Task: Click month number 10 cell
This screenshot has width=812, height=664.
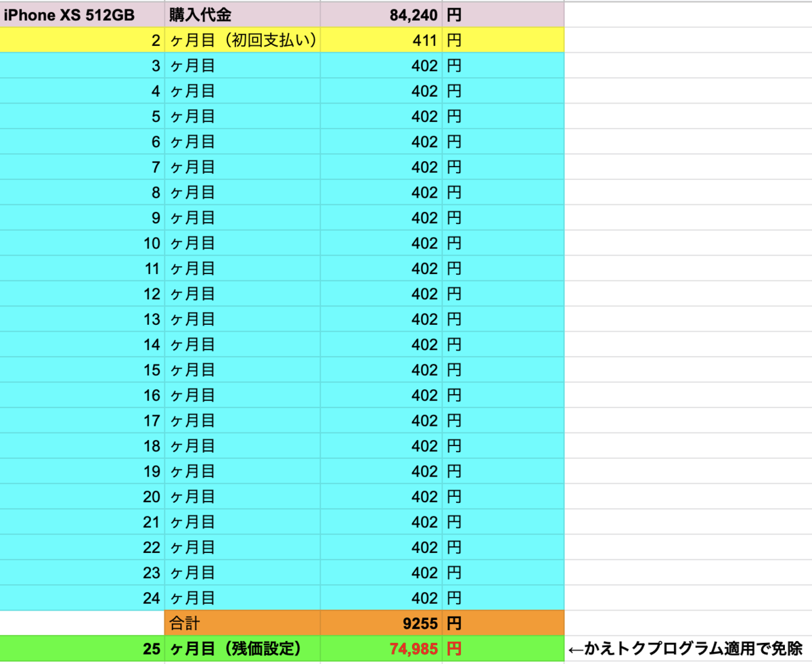Action: point(82,244)
